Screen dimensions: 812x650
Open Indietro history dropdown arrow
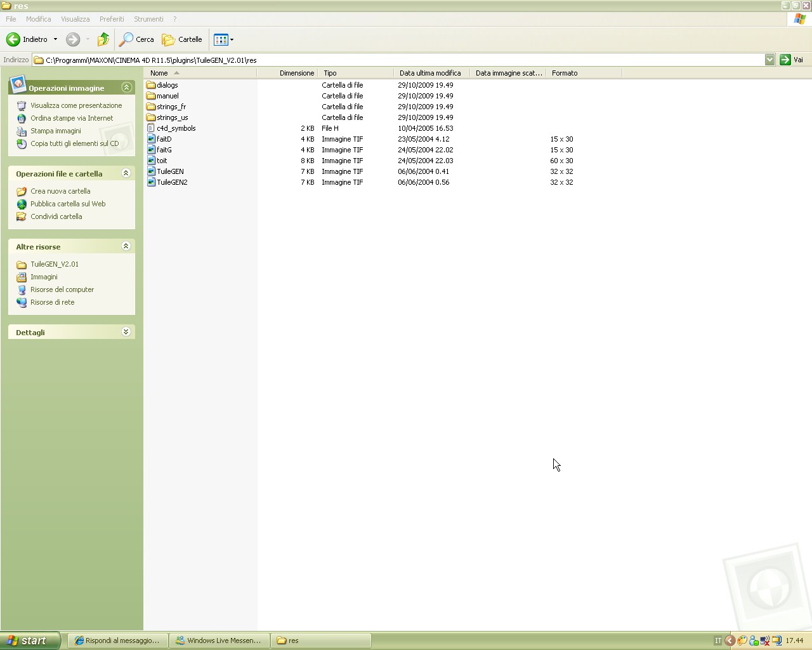55,39
